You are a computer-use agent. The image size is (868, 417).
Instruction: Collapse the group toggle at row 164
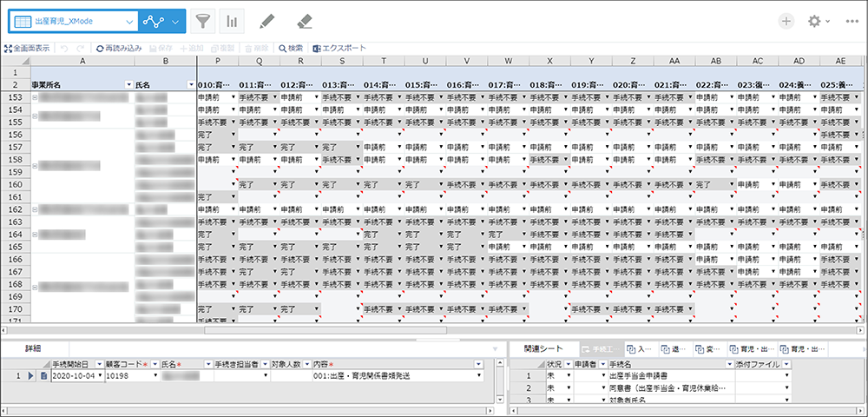[x=35, y=235]
